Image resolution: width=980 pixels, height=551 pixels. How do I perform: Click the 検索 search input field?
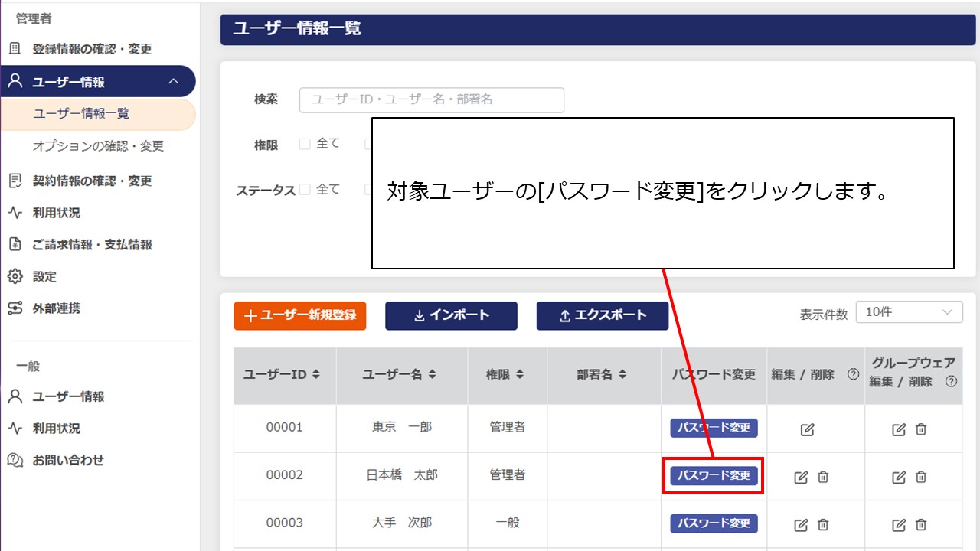(x=431, y=99)
